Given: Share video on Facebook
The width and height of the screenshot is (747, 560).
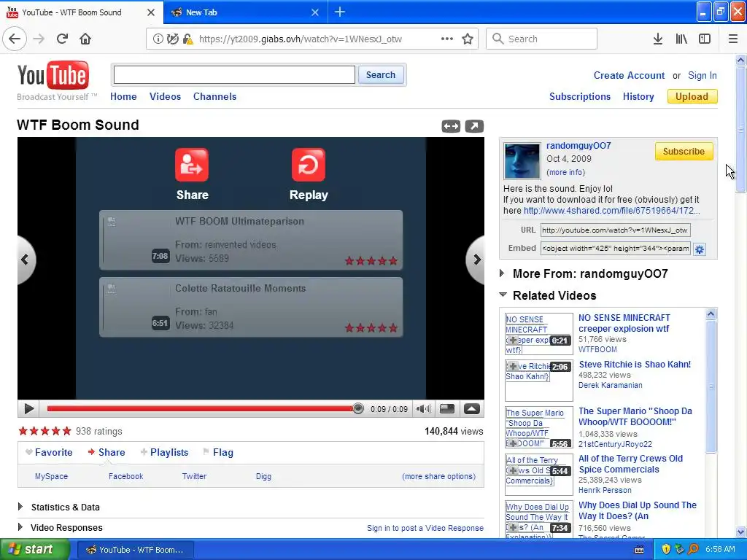Looking at the screenshot, I should click(125, 476).
